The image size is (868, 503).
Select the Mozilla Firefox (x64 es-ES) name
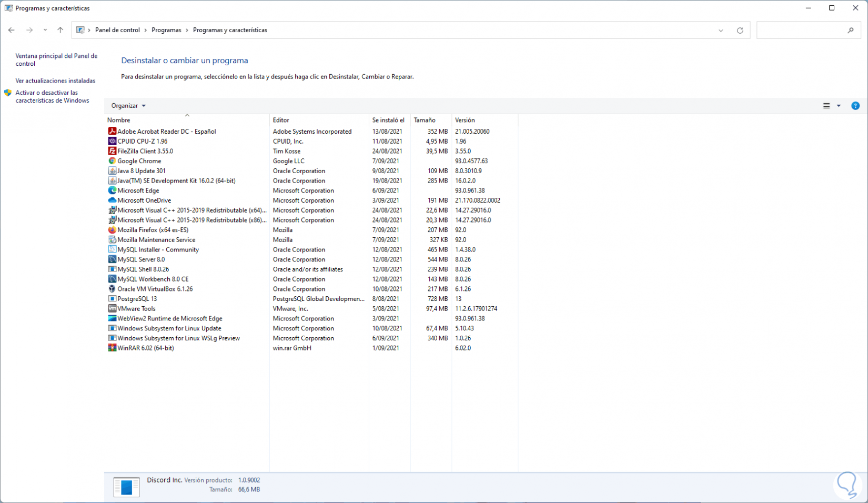[x=153, y=230]
